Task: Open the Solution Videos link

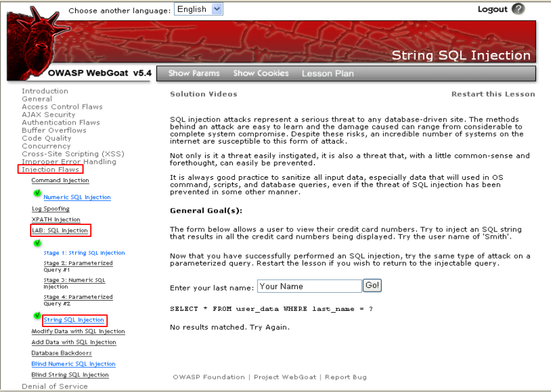Action: click(x=203, y=94)
